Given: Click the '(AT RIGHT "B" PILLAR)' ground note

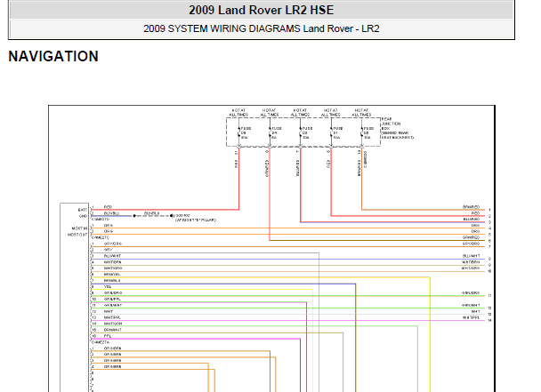Looking at the screenshot, I should [196, 220].
